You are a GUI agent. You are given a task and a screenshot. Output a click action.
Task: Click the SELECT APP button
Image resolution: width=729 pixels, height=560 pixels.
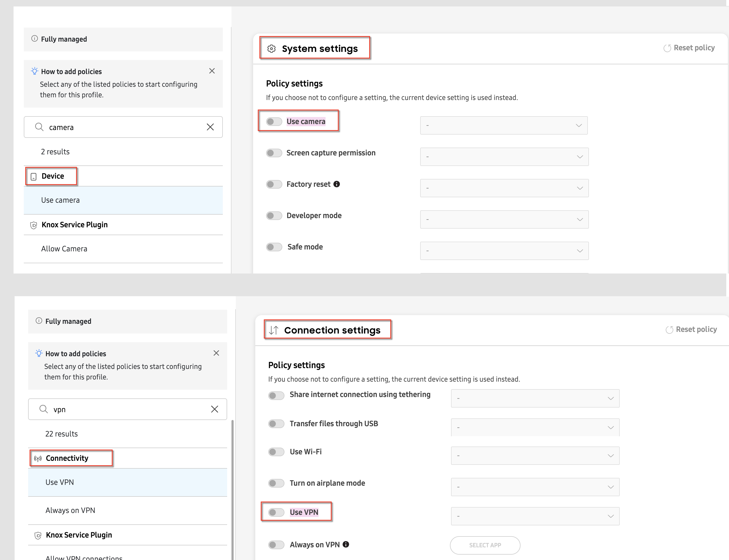[485, 545]
